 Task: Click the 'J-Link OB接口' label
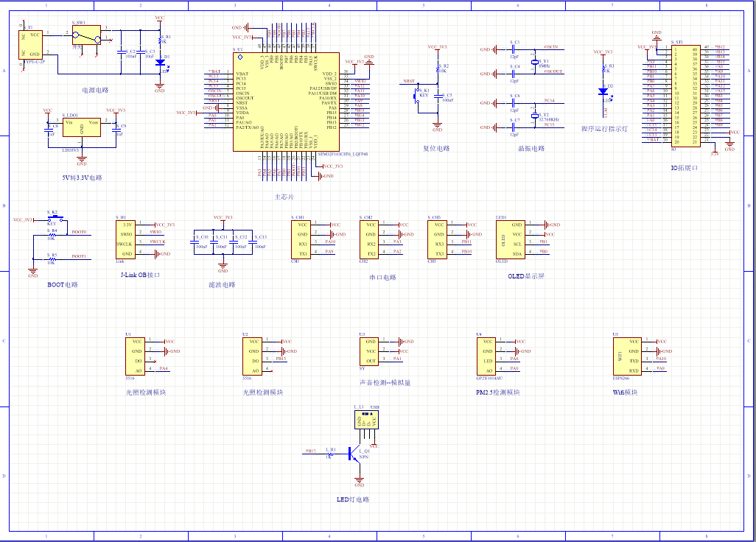tap(140, 275)
